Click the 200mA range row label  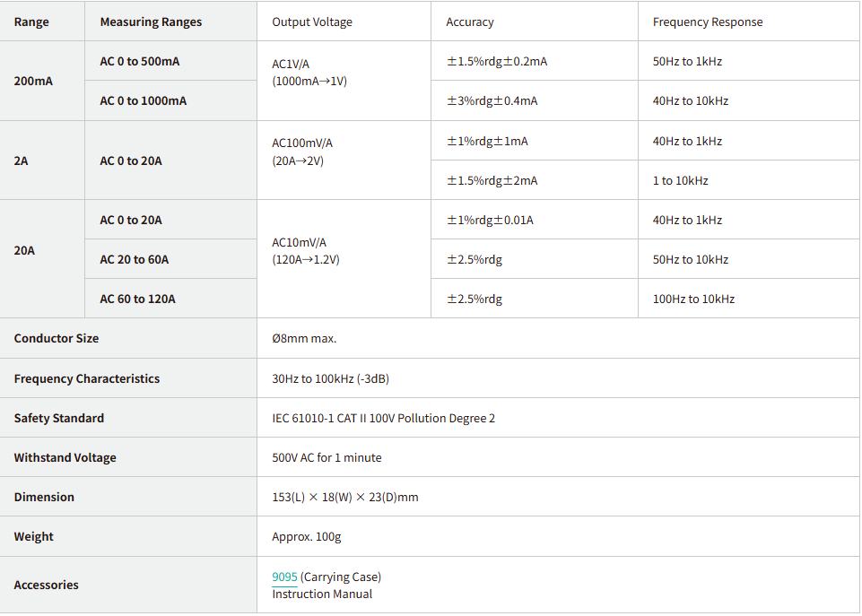tap(33, 81)
